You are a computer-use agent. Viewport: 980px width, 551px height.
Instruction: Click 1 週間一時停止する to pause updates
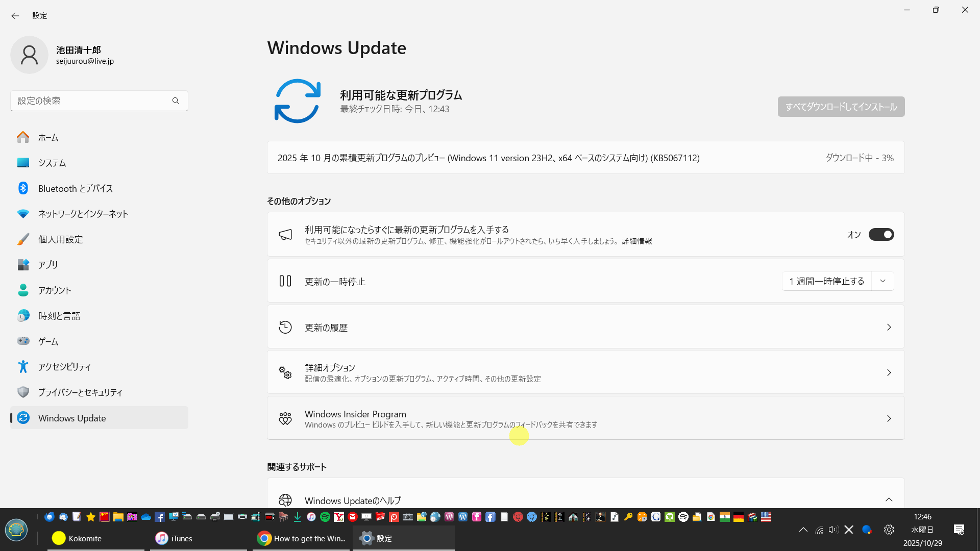pyautogui.click(x=827, y=281)
